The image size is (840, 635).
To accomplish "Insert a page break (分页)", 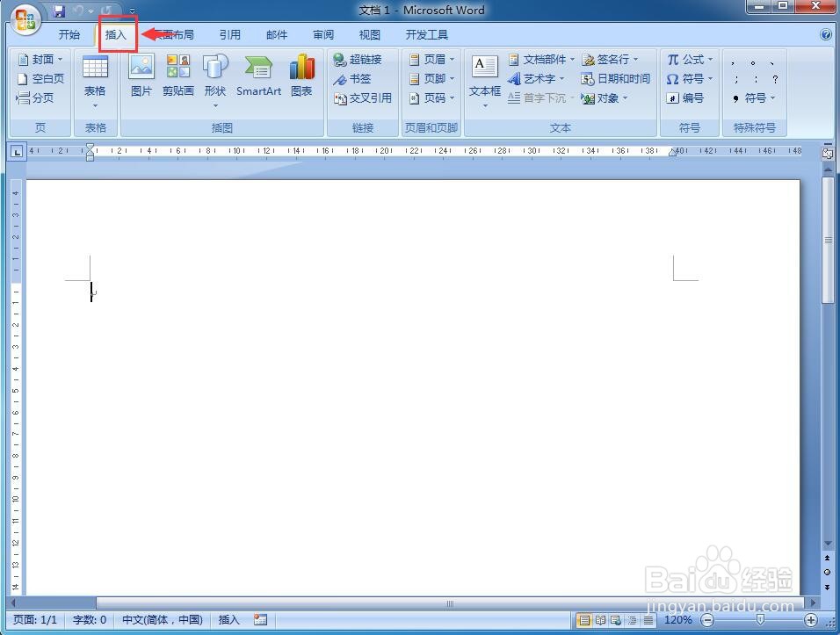I will tap(35, 98).
